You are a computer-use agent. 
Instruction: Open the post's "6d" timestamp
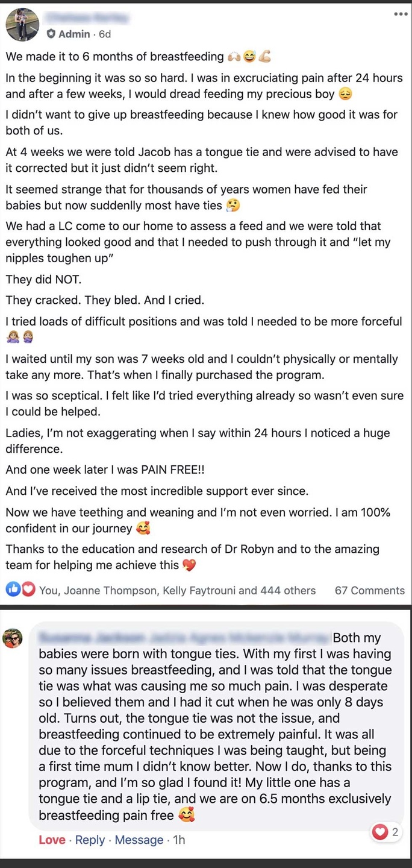coord(105,34)
